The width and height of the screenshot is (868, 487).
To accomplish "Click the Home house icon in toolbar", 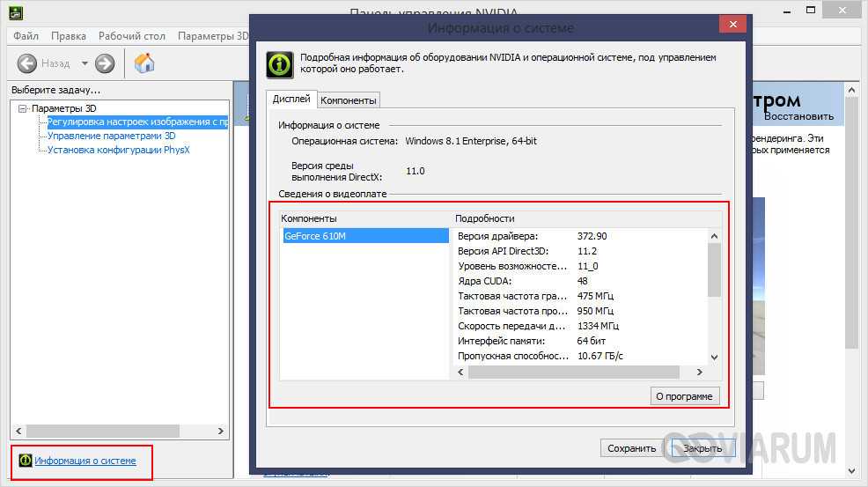I will 144,63.
